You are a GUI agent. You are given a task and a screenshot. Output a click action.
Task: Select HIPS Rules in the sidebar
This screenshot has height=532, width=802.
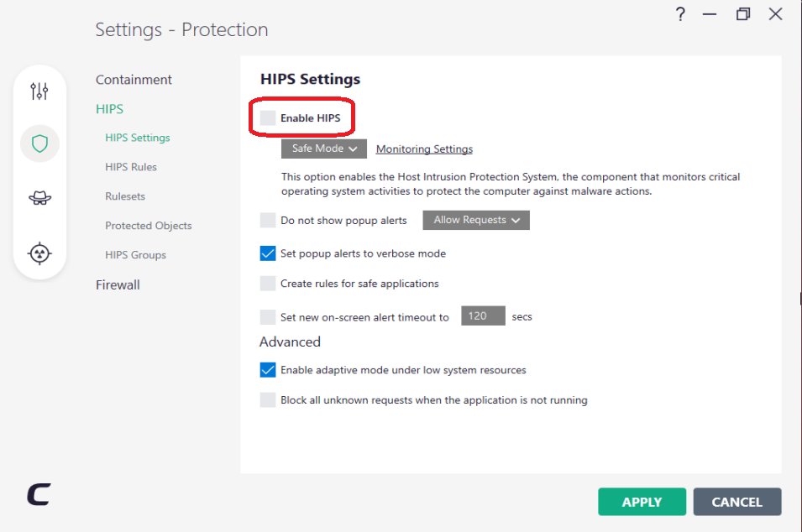[131, 167]
